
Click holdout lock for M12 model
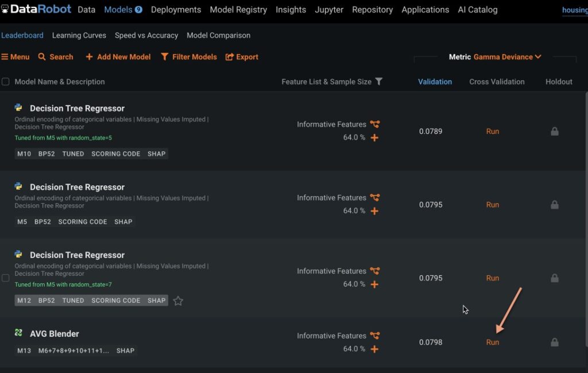[555, 278]
